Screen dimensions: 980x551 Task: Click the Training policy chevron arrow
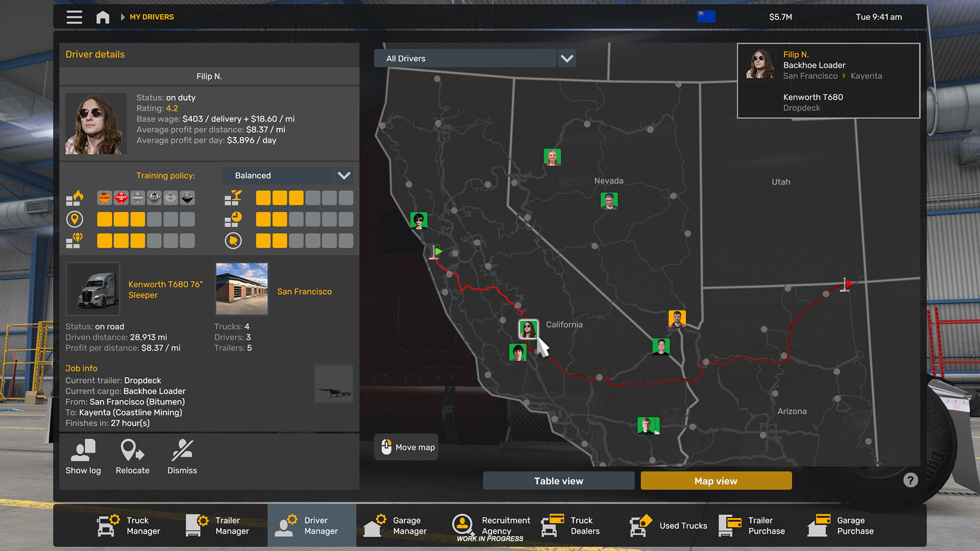344,176
